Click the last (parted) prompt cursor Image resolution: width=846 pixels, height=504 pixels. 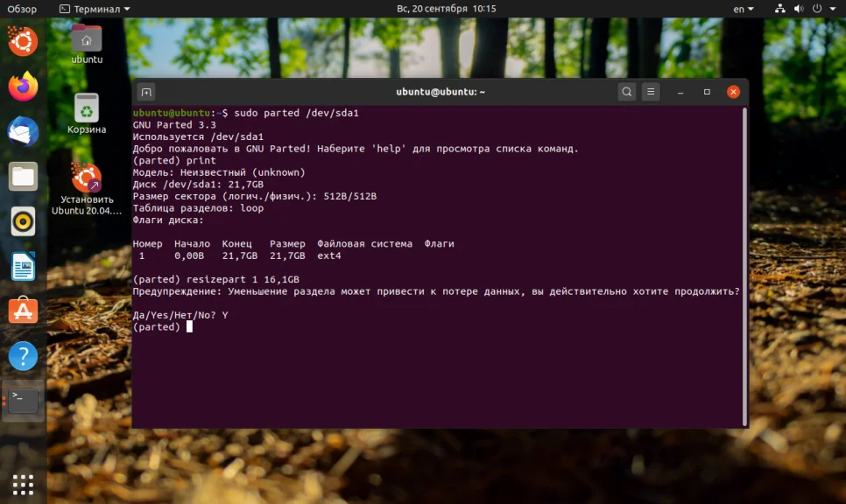[x=189, y=326]
